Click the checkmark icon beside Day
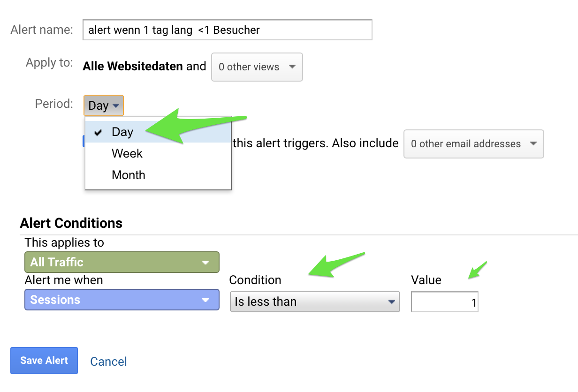This screenshot has height=392, width=578. click(98, 133)
